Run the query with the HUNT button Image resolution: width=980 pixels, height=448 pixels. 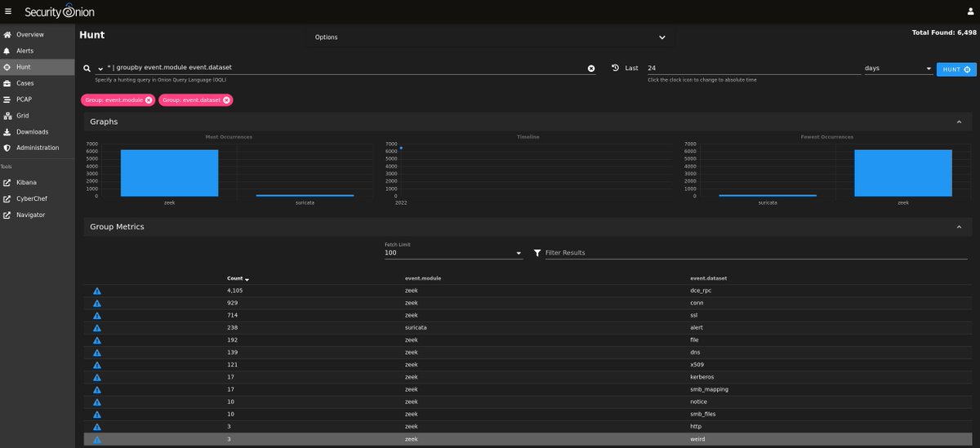956,69
